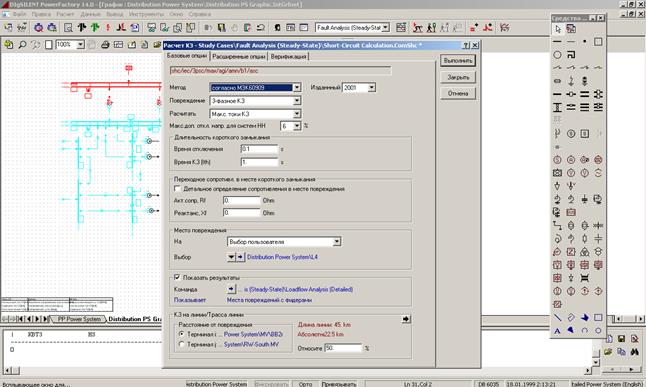Image resolution: width=646 pixels, height=387 pixels.
Task: Select the small dot terminal tool
Action: coord(585,42)
